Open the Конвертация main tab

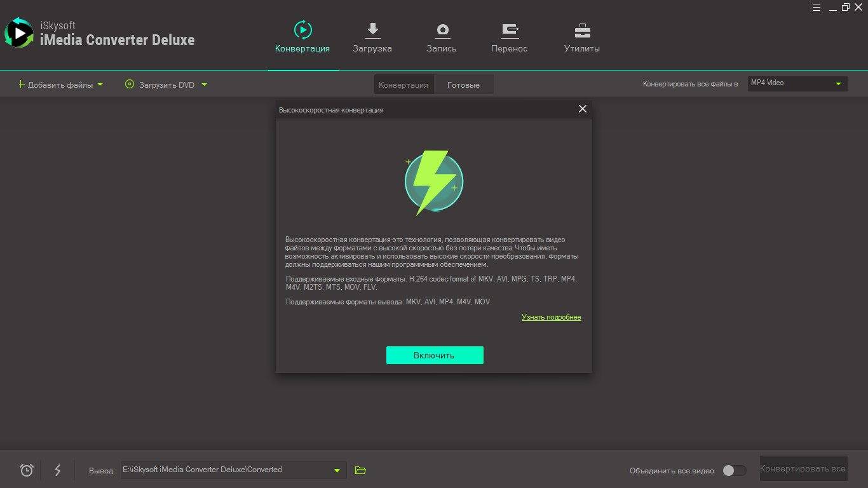tap(302, 37)
